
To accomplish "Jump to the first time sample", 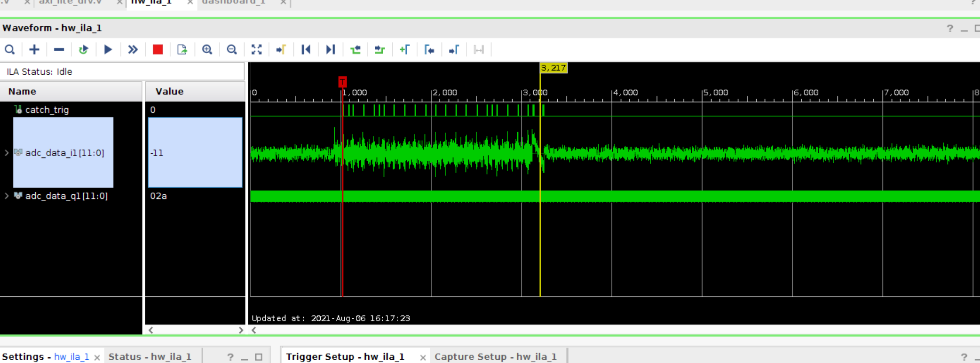I will [x=306, y=49].
